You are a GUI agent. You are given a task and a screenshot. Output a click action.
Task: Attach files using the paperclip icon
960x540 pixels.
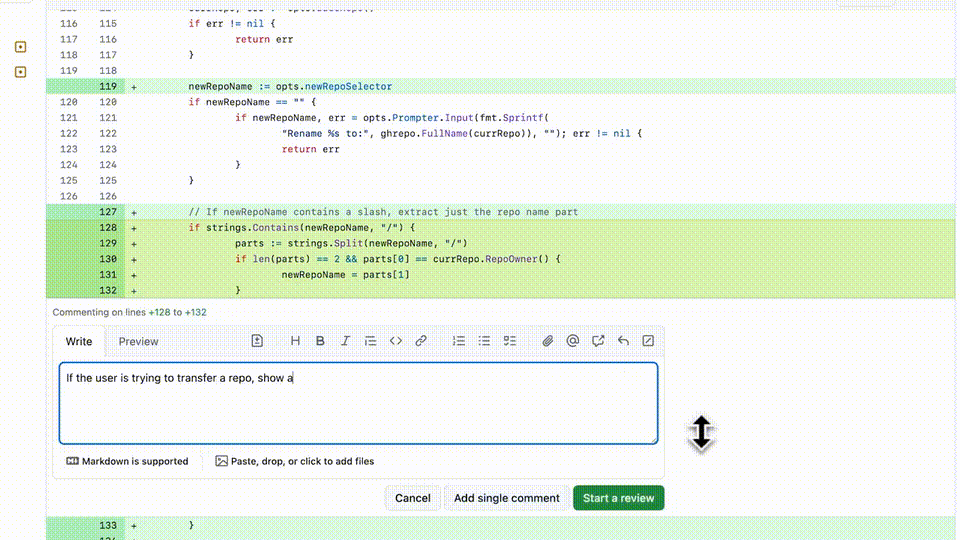[x=548, y=341]
